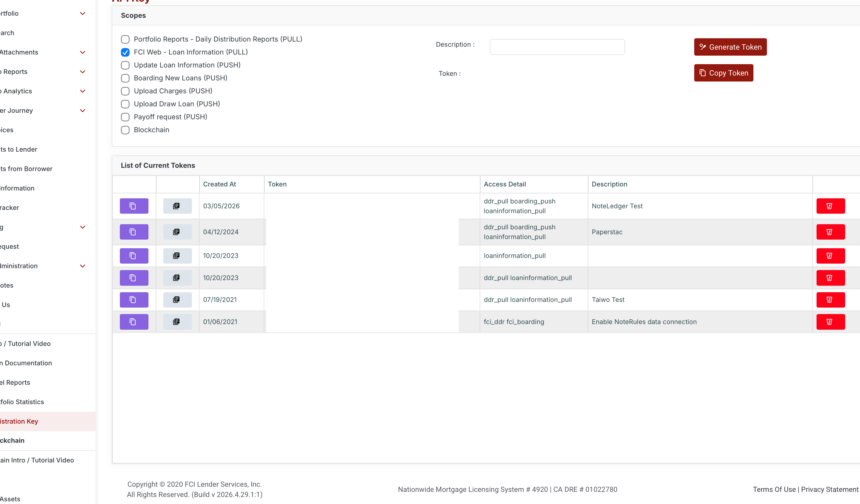Tick Boarding New Loans (PUSH) checkbox

pos(125,78)
